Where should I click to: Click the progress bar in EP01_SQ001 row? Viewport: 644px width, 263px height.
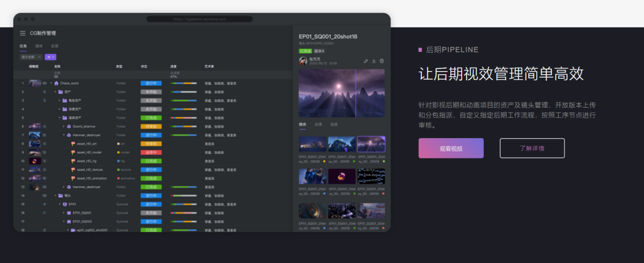pyautogui.click(x=183, y=213)
